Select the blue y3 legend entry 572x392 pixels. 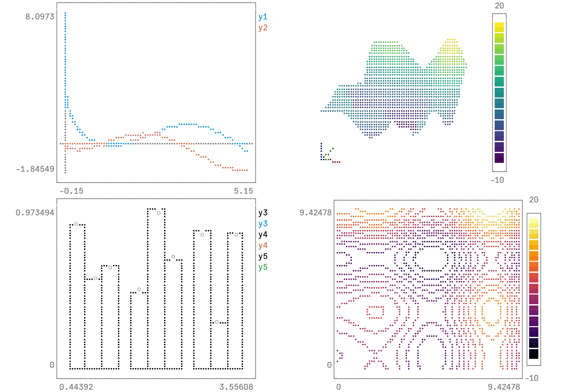pos(263,224)
